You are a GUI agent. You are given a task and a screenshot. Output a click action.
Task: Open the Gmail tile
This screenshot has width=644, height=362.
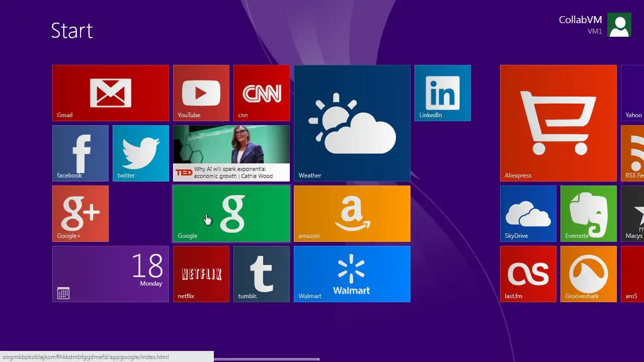(x=111, y=93)
